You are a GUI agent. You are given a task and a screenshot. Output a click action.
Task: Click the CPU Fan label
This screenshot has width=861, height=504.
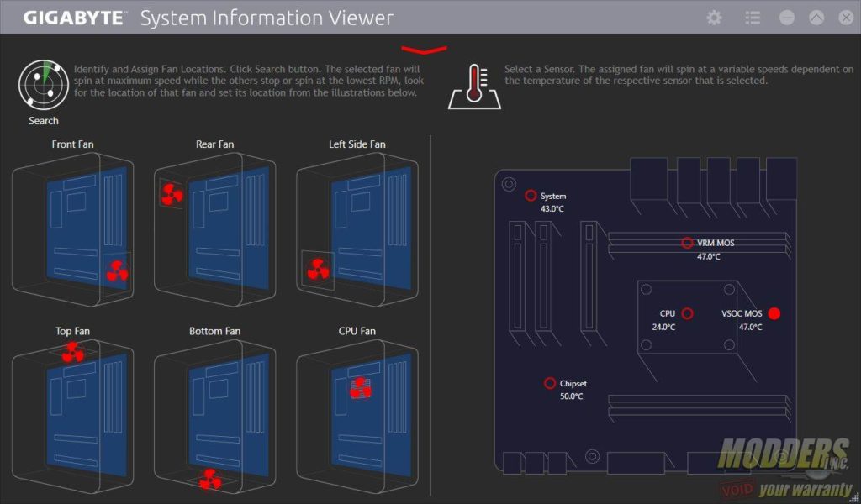point(357,331)
